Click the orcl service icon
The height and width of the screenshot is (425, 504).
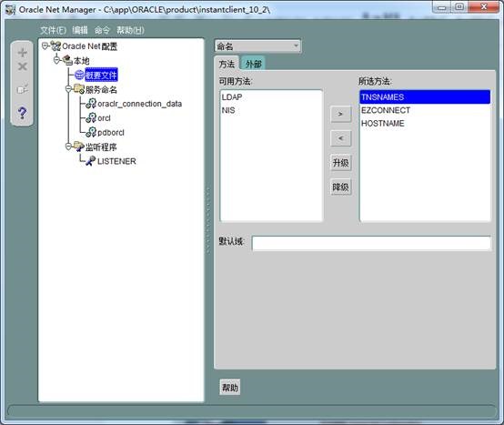click(x=91, y=117)
